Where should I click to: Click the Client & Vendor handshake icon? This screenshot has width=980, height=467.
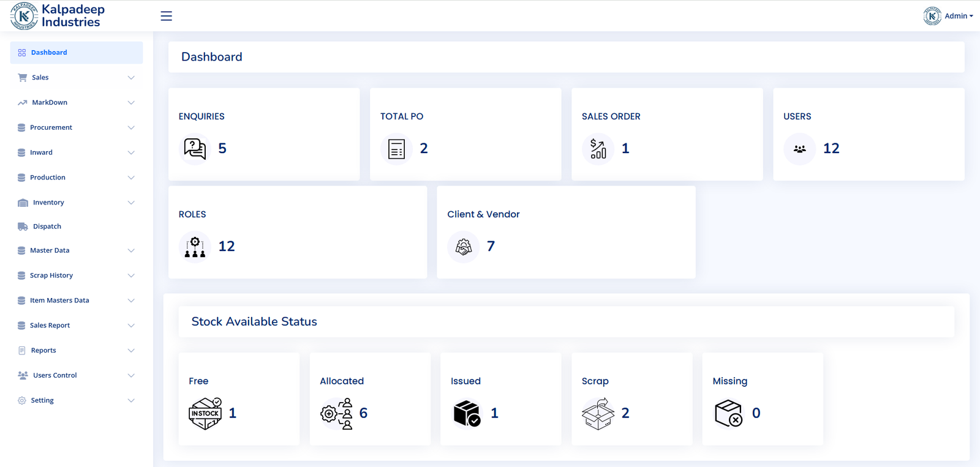tap(464, 247)
